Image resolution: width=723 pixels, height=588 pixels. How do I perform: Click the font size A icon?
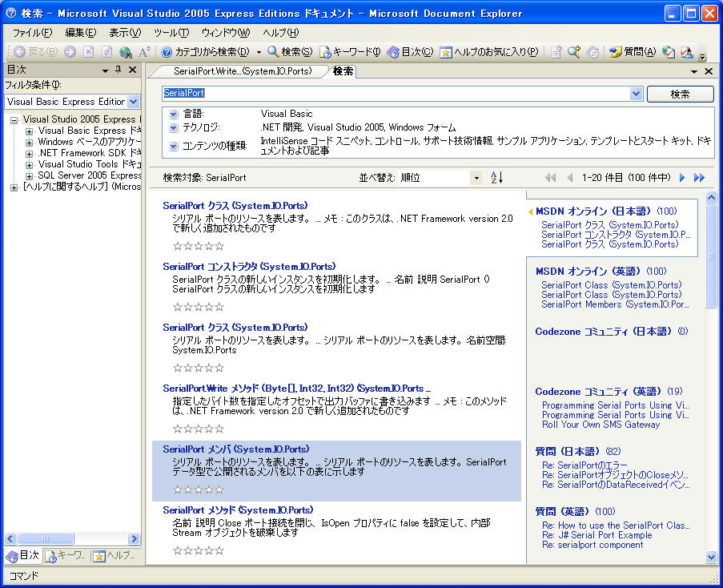pos(144,51)
